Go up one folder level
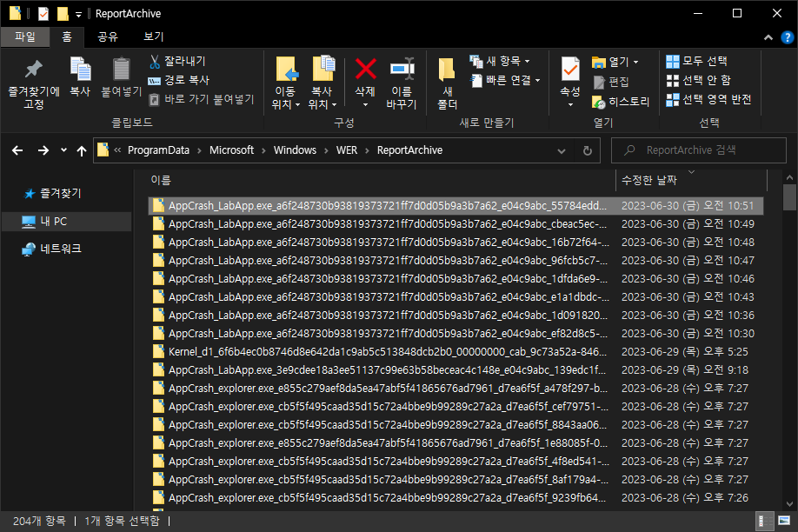 pos(82,150)
